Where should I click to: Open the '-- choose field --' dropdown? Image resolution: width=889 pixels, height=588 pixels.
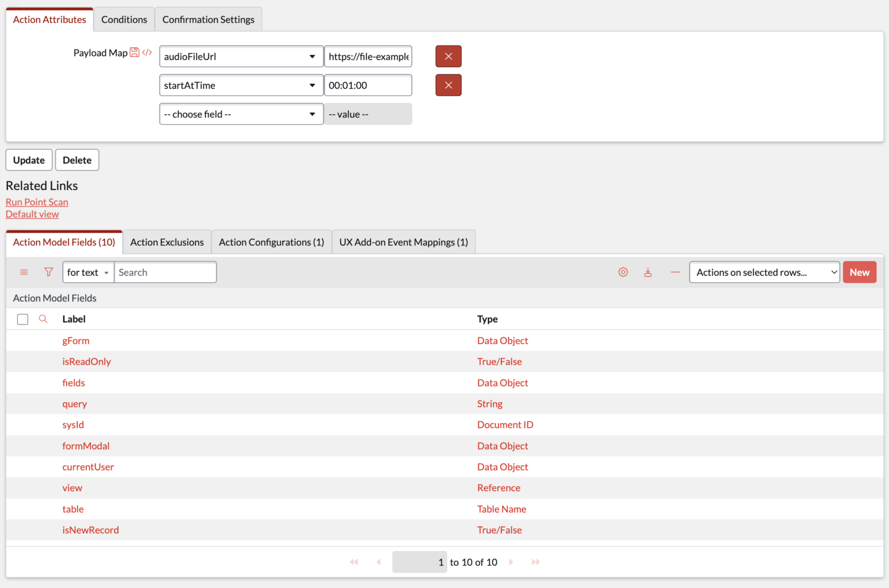(x=241, y=114)
